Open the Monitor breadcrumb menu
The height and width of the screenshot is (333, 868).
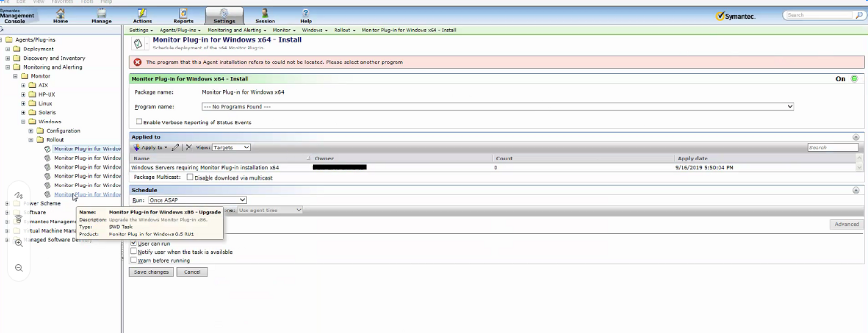[x=284, y=30]
